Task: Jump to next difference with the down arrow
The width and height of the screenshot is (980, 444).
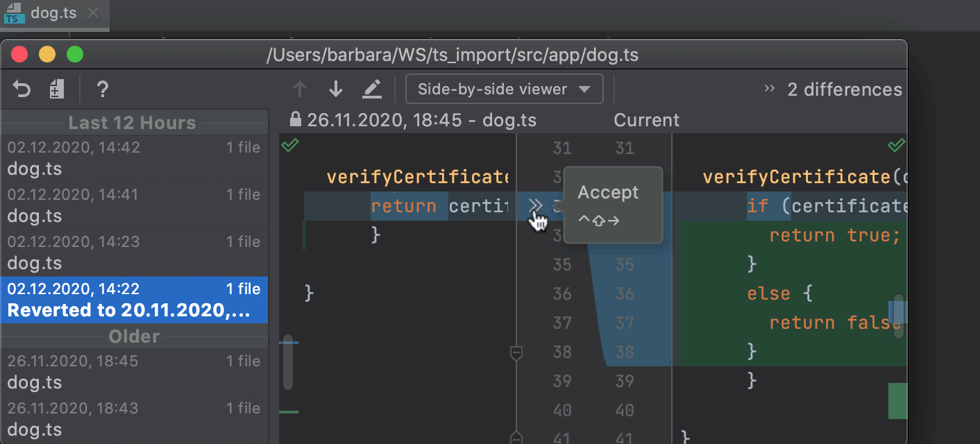Action: 335,89
